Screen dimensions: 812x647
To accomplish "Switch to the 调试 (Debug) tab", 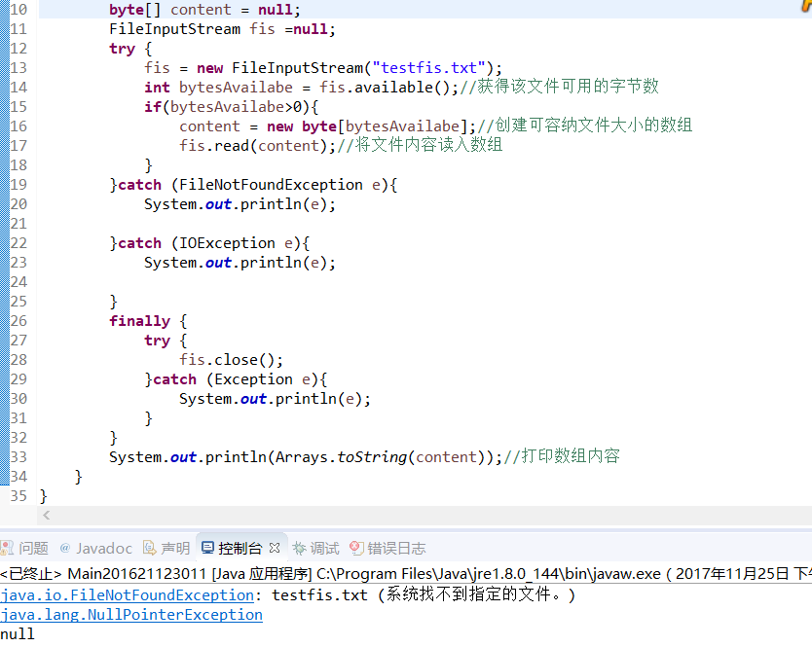I will pos(315,548).
